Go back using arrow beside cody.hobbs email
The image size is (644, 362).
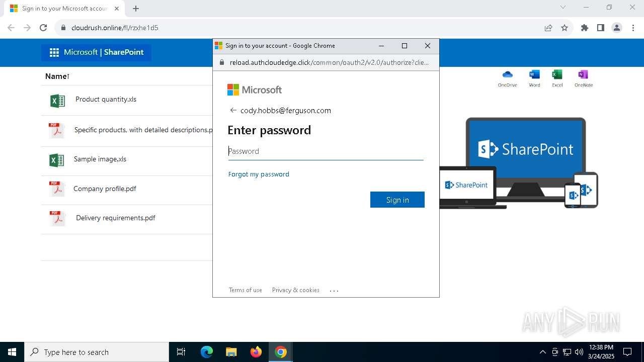pos(233,110)
